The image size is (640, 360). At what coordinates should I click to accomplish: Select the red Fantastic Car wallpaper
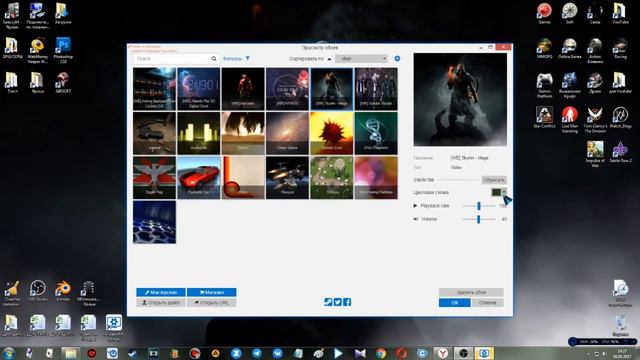pyautogui.click(x=198, y=178)
